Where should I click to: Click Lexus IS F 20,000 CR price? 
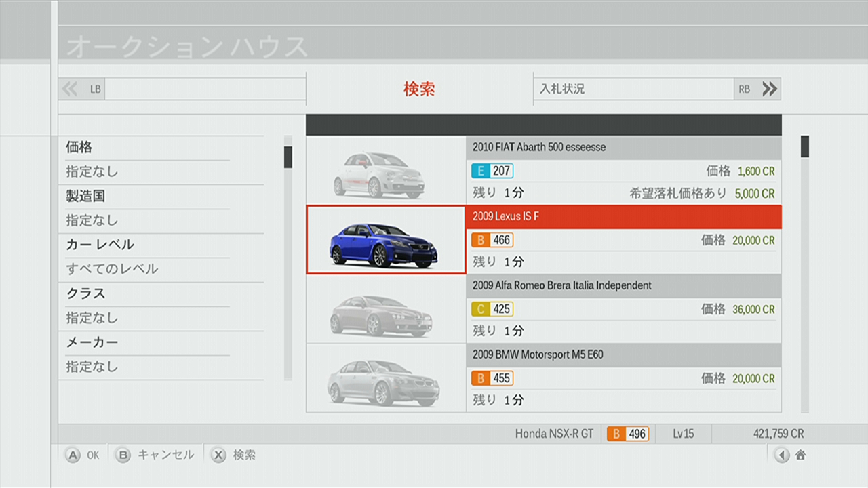point(753,240)
